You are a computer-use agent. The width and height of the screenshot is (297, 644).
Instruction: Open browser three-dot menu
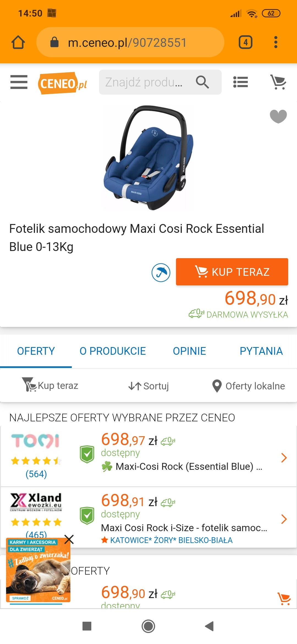[x=276, y=42]
